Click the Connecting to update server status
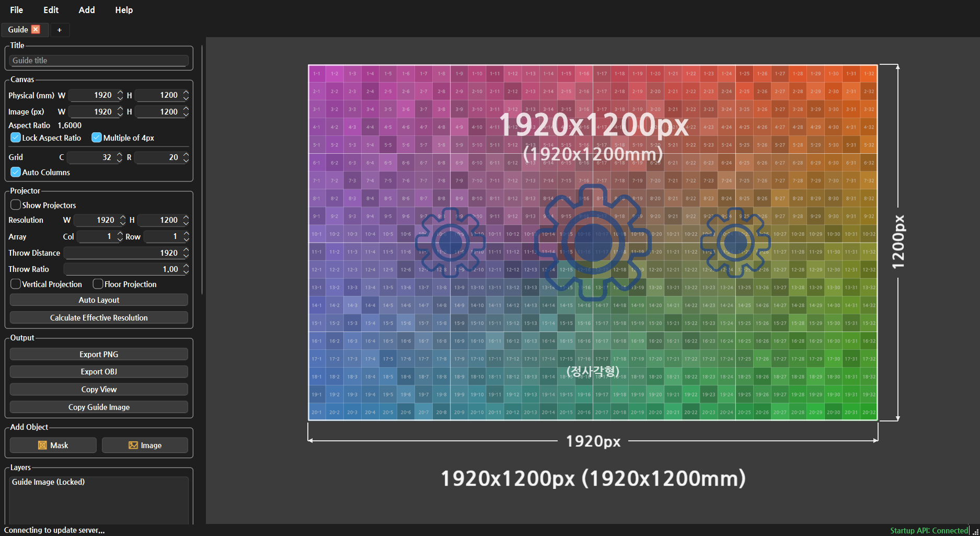 (54, 530)
